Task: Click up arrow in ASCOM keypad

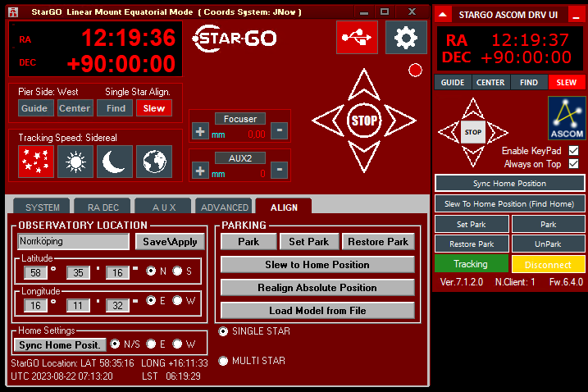Action: [x=473, y=109]
